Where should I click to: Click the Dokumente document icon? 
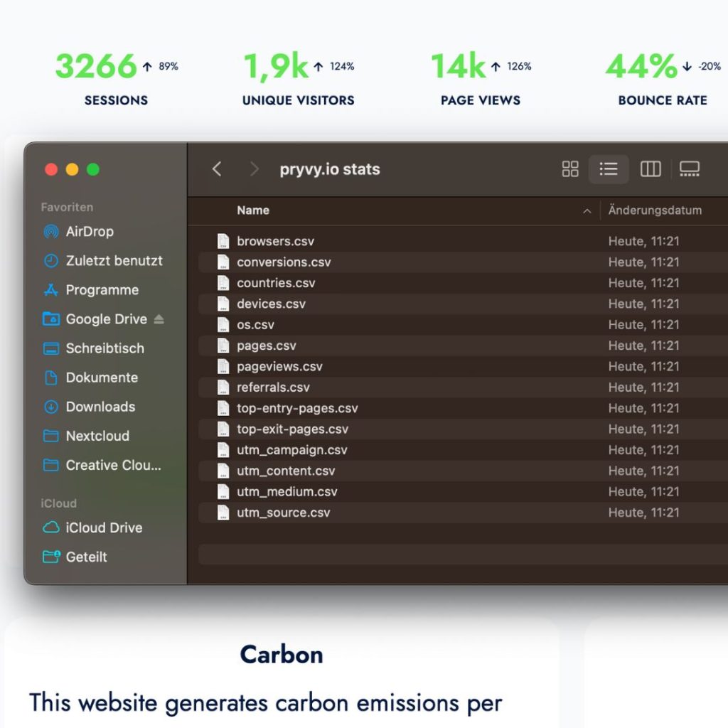(x=51, y=378)
